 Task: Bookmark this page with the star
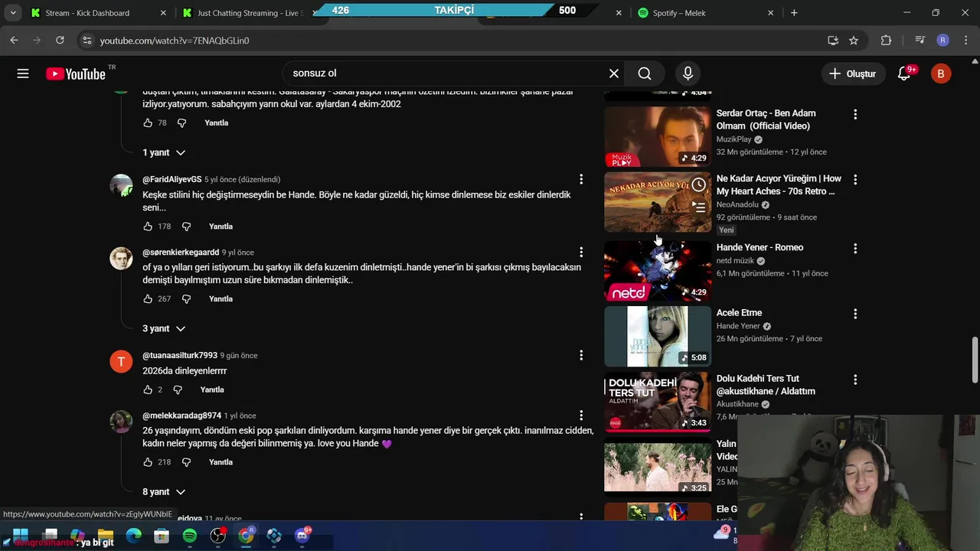[854, 41]
